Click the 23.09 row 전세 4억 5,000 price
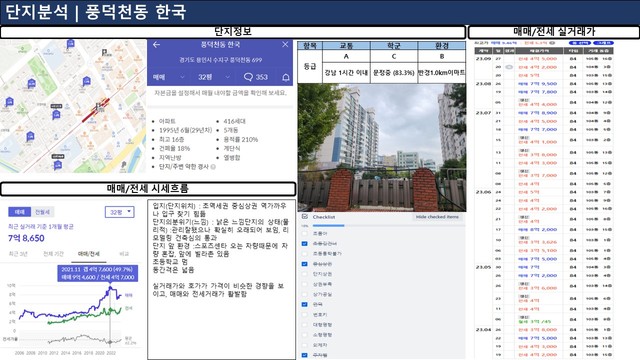Screen dimensions: 640x360 [538, 59]
